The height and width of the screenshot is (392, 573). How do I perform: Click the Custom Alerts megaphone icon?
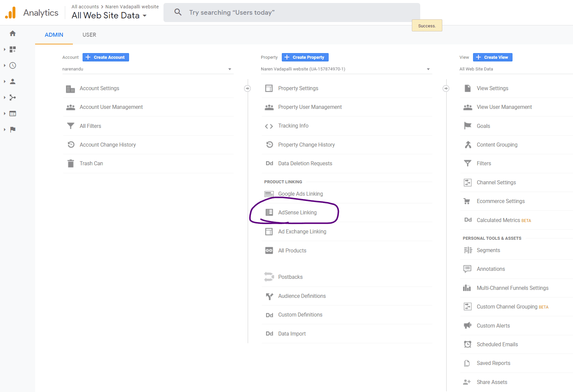tap(468, 326)
